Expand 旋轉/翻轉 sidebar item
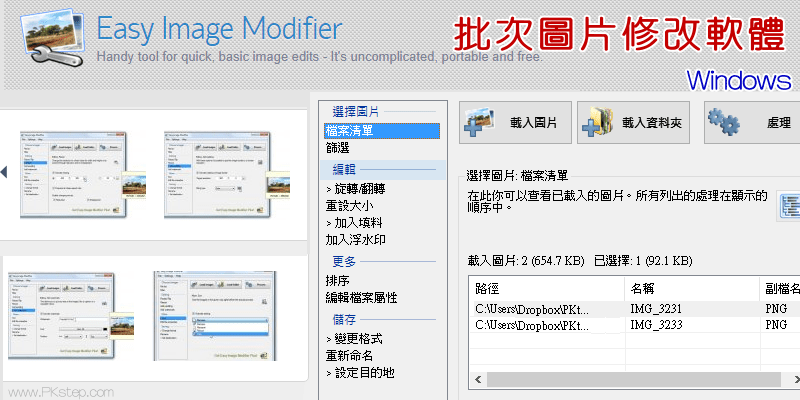 tap(356, 189)
